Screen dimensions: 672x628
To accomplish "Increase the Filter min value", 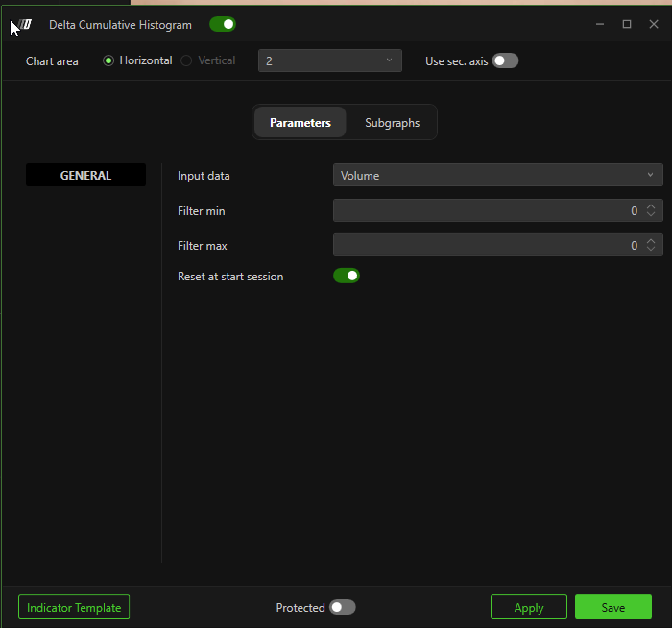I will 651,206.
